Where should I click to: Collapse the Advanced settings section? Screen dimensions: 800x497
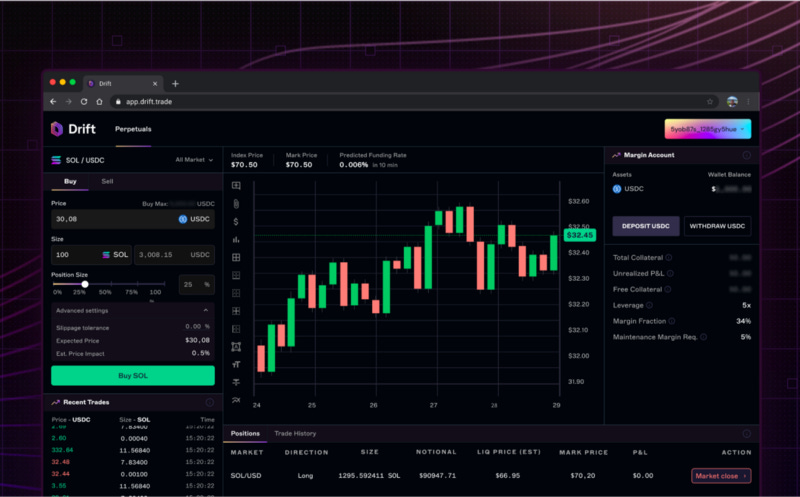tap(206, 310)
